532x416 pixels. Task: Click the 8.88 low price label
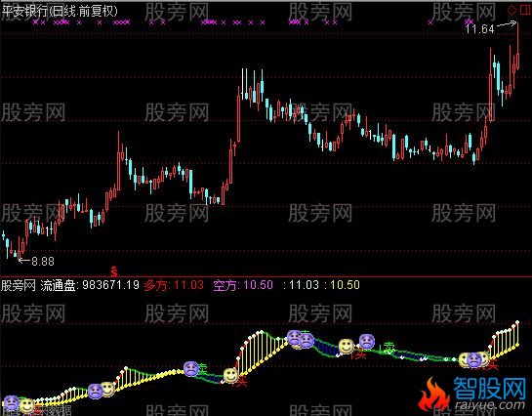(x=43, y=261)
